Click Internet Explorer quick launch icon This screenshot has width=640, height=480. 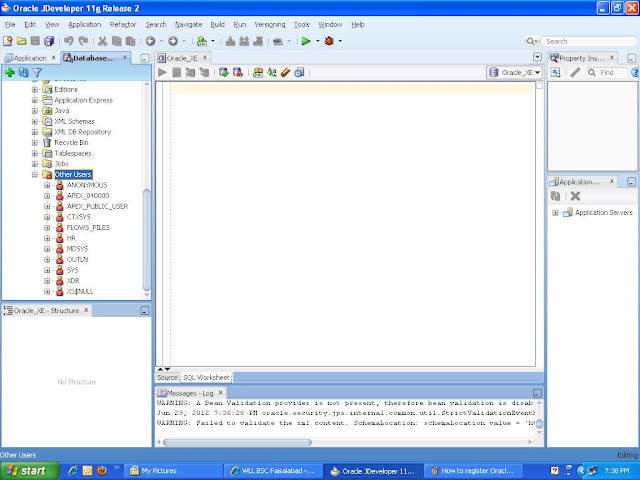73,471
